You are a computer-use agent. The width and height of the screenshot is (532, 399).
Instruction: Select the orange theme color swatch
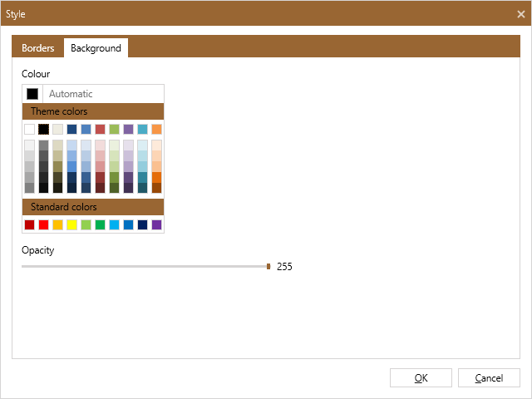click(157, 130)
